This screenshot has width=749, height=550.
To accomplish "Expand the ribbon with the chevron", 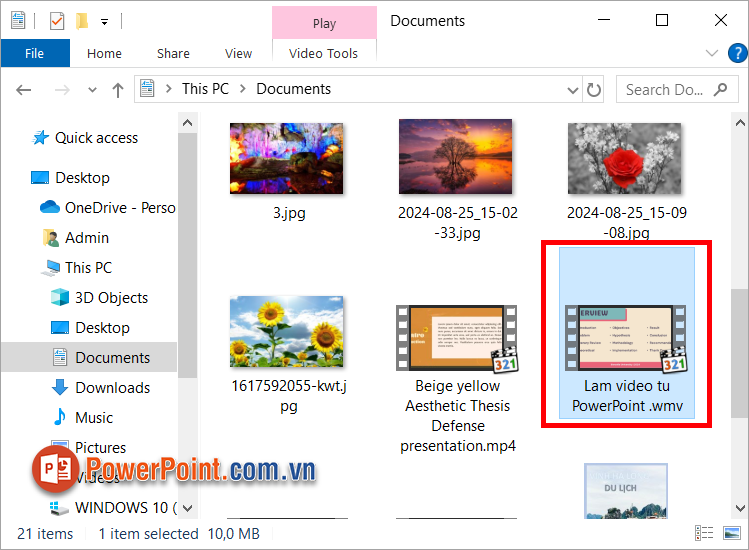I will (x=712, y=53).
